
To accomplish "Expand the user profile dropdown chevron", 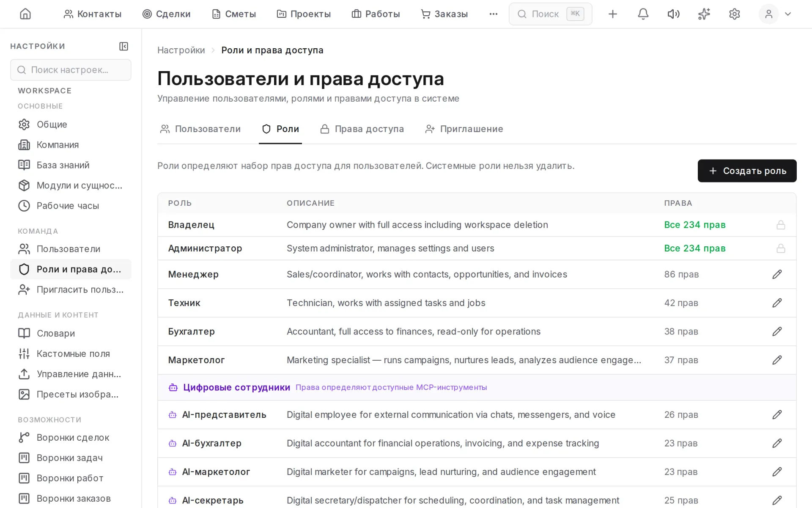I will click(x=788, y=14).
